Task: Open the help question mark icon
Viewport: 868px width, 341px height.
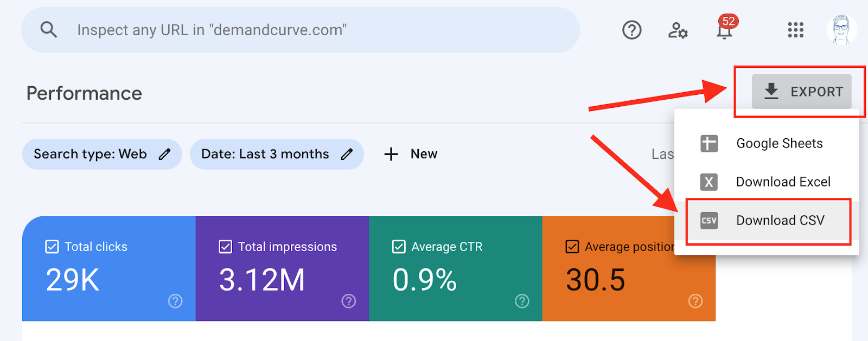Action: coord(631,30)
